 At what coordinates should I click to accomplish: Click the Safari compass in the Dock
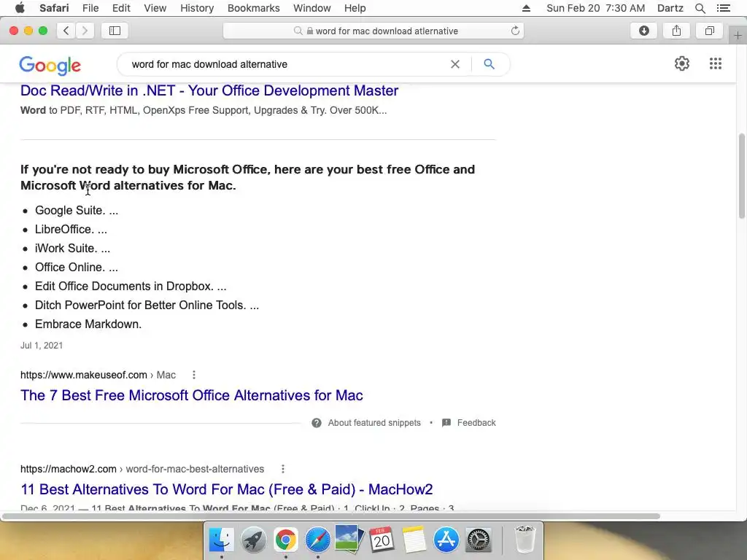coord(318,540)
